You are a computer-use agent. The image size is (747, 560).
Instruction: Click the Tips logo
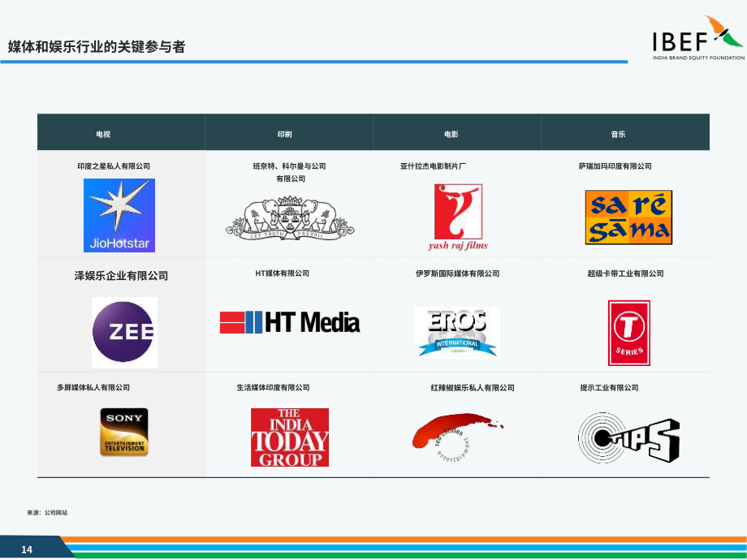[x=628, y=437]
